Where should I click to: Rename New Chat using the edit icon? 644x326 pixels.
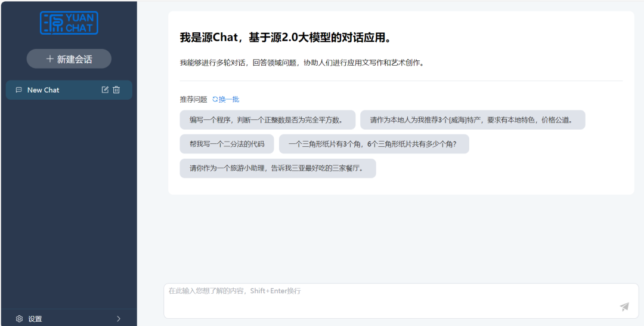pos(105,90)
